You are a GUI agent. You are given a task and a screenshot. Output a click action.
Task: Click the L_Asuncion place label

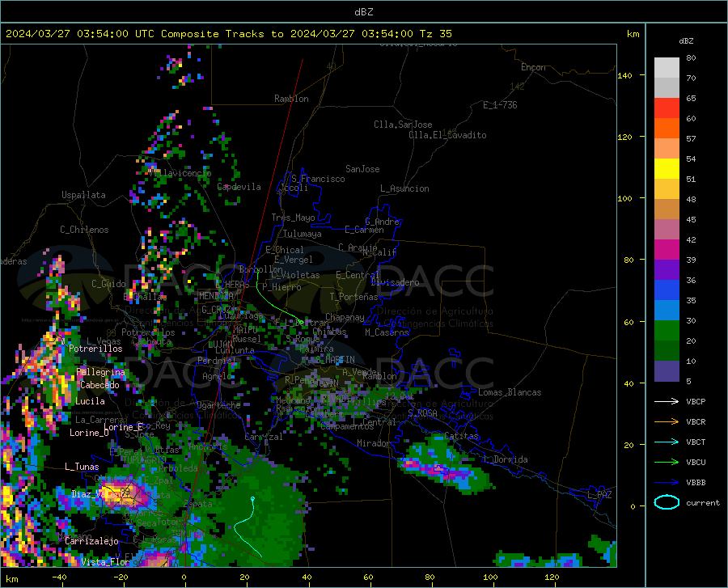click(404, 188)
